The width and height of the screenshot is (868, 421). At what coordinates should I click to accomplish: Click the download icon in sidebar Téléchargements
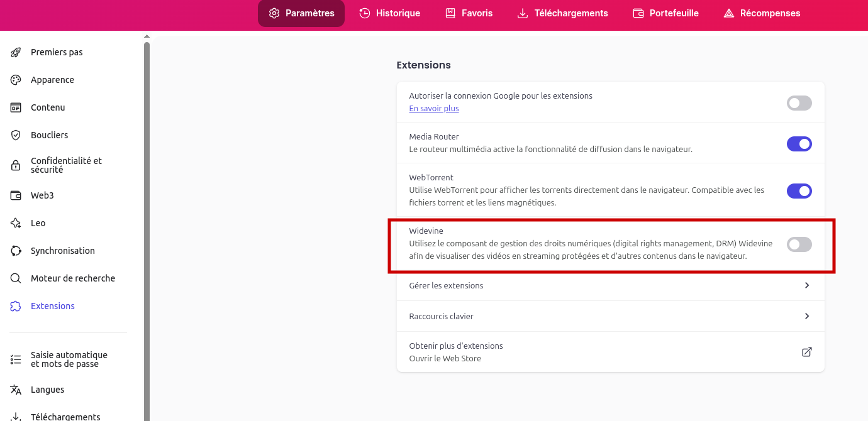16,417
